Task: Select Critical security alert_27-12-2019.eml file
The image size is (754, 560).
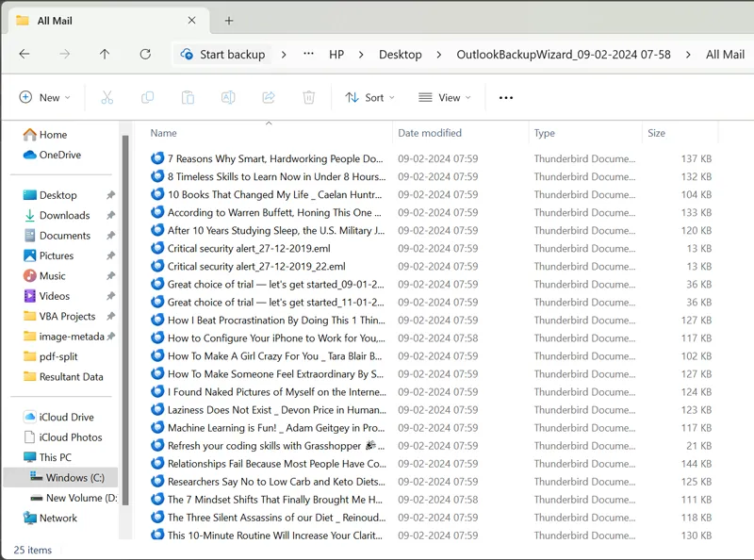Action: tap(249, 249)
